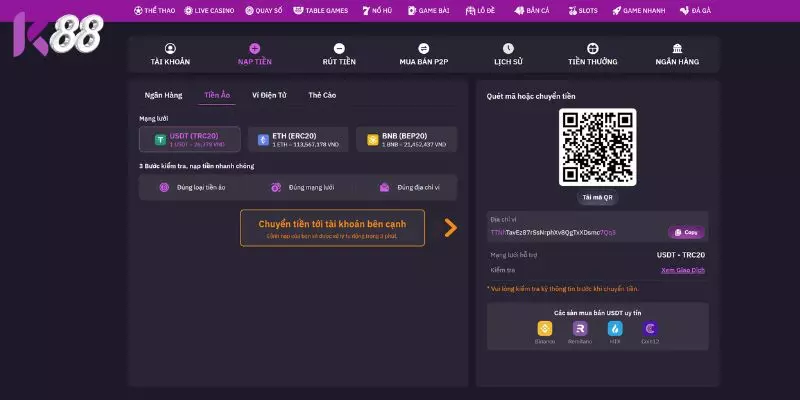Open Game Nhanh menu

(638, 10)
